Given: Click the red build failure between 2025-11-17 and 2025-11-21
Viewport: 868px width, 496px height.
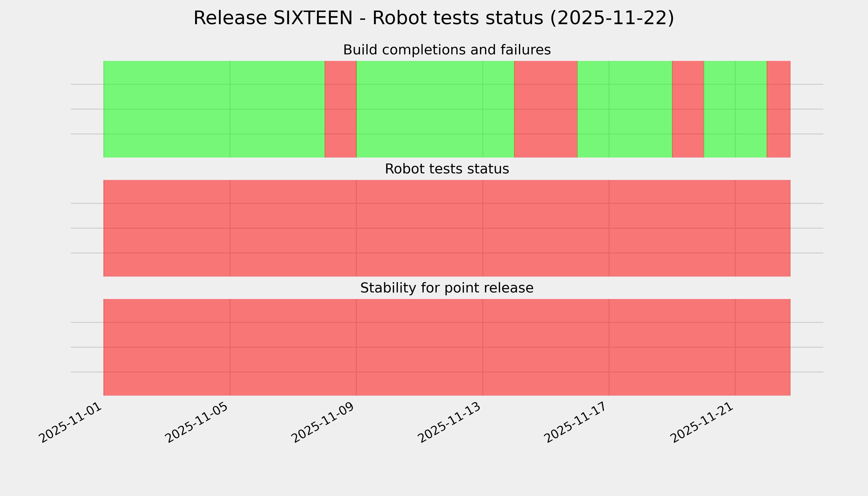Looking at the screenshot, I should [688, 109].
